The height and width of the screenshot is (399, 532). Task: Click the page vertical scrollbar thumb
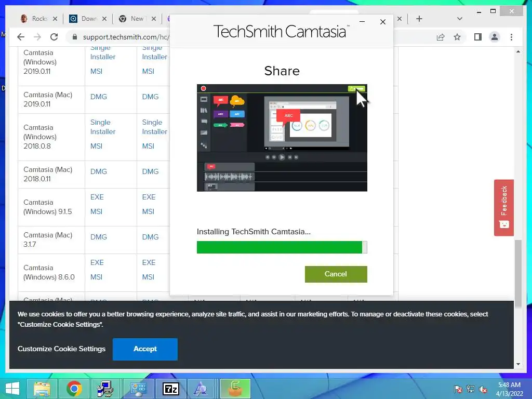[x=518, y=274]
